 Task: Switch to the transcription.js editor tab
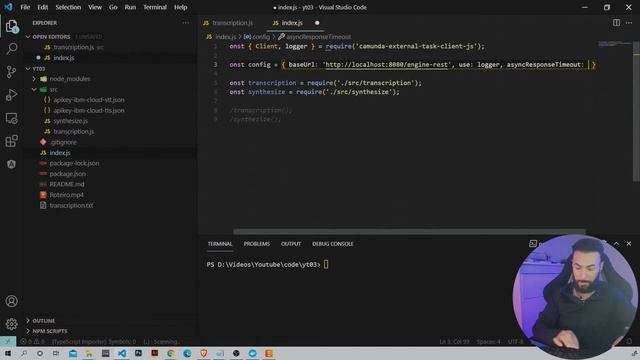(x=232, y=23)
